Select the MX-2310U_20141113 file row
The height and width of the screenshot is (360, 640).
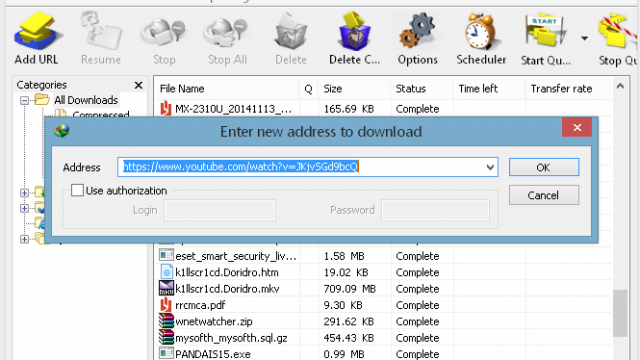pos(383,109)
